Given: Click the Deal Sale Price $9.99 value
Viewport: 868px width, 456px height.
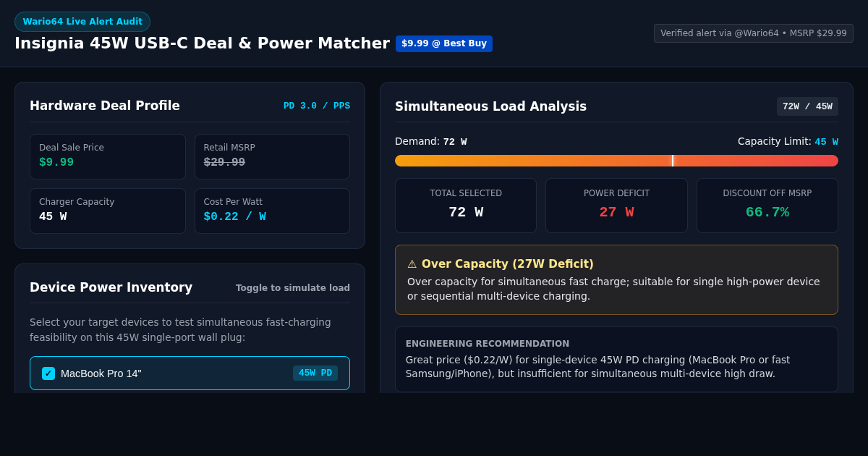Looking at the screenshot, I should pos(56,162).
